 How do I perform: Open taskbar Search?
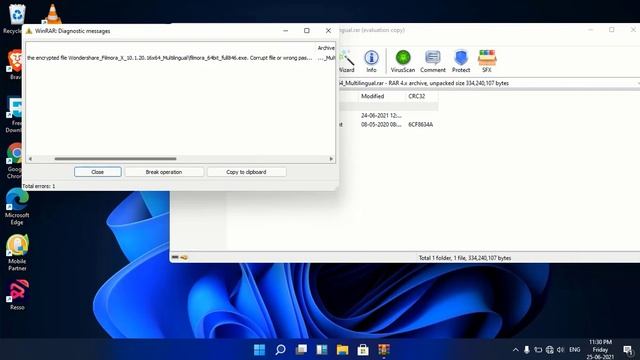coord(280,350)
